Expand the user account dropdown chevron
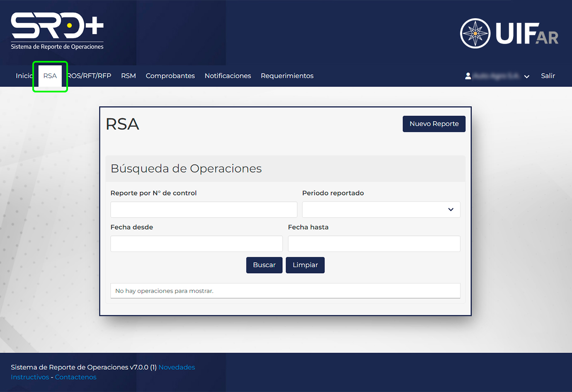Viewport: 572px width, 392px height. (526, 76)
